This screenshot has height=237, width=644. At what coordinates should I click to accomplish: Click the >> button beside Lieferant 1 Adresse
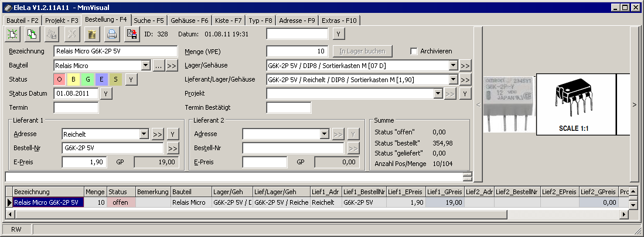pyautogui.click(x=157, y=134)
